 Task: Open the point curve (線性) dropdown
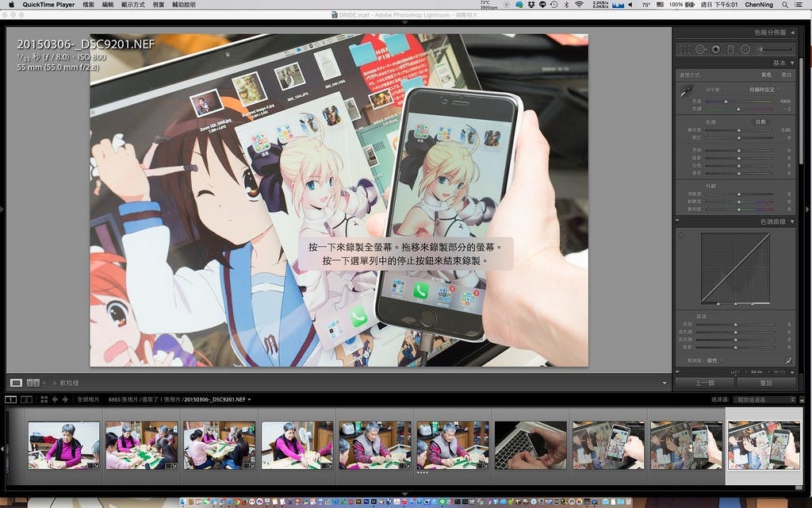[714, 360]
